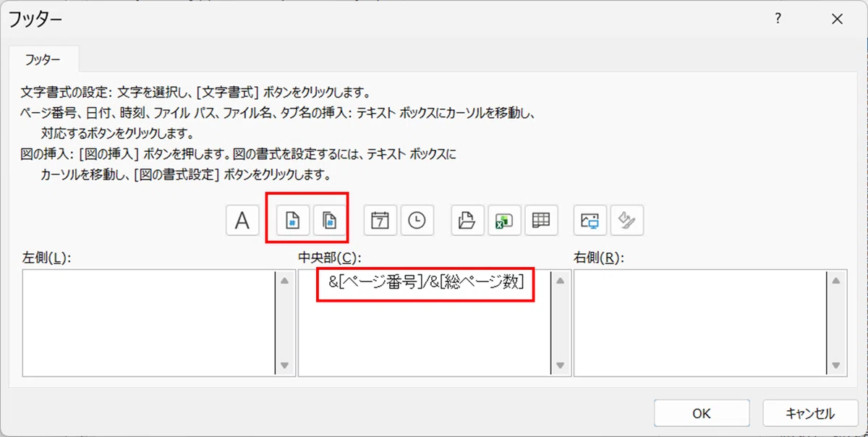Close the フッター dialog window
868x437 pixels.
837,20
